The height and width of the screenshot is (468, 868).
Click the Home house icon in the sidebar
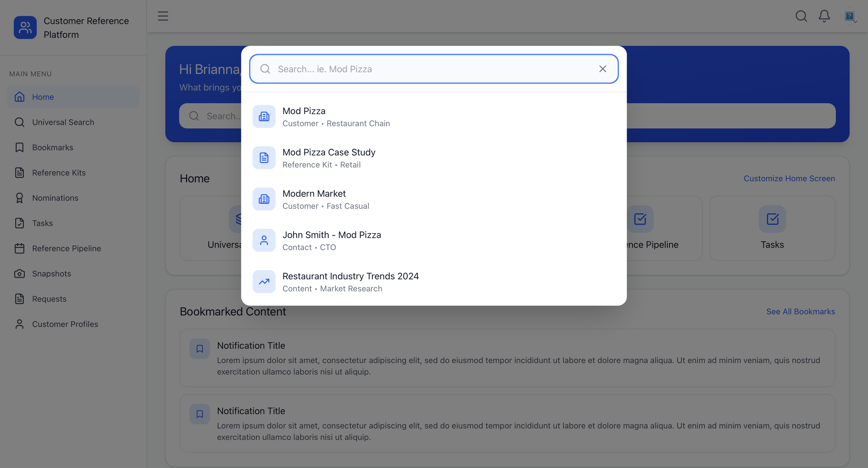click(x=19, y=97)
